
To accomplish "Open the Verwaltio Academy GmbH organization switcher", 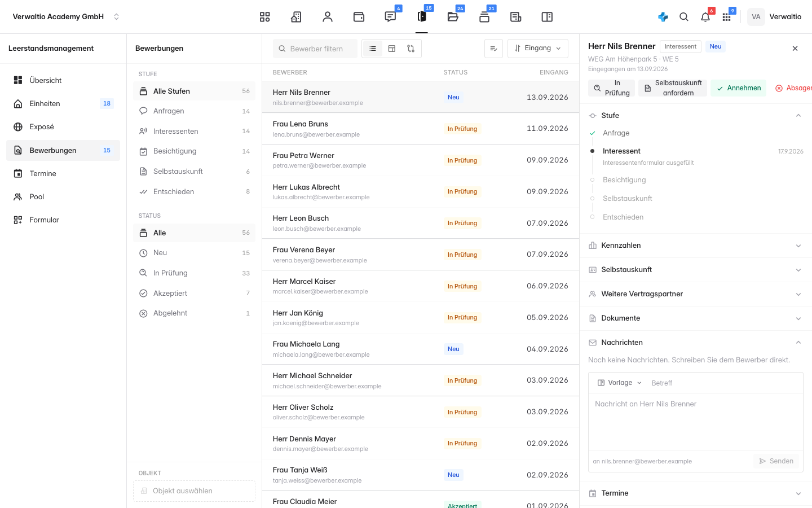I will [x=66, y=17].
